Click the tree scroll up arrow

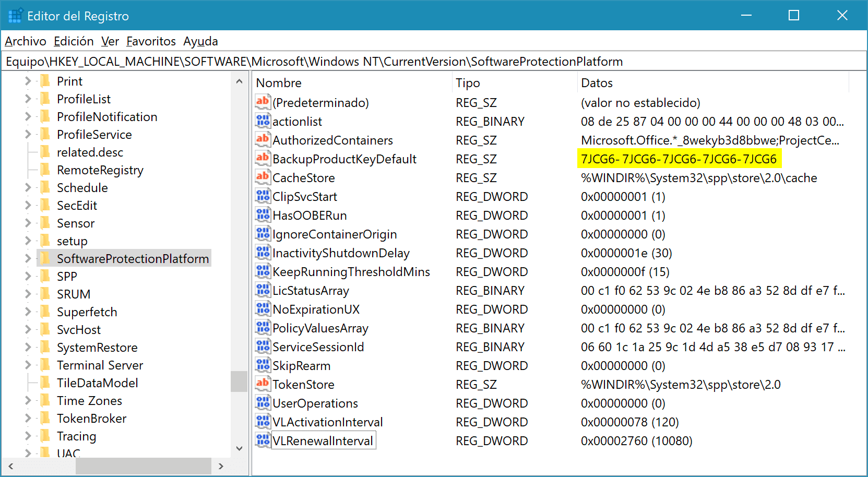(239, 81)
